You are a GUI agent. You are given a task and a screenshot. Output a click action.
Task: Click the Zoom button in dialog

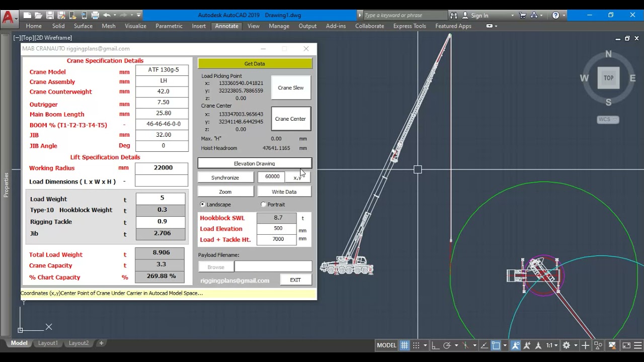click(225, 192)
